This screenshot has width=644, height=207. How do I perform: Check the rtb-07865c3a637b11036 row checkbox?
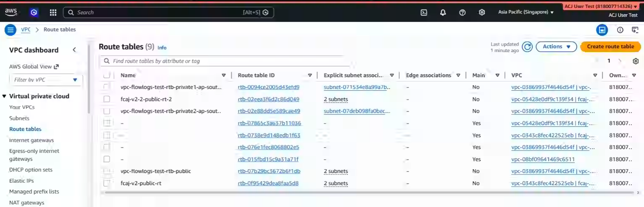(x=107, y=123)
